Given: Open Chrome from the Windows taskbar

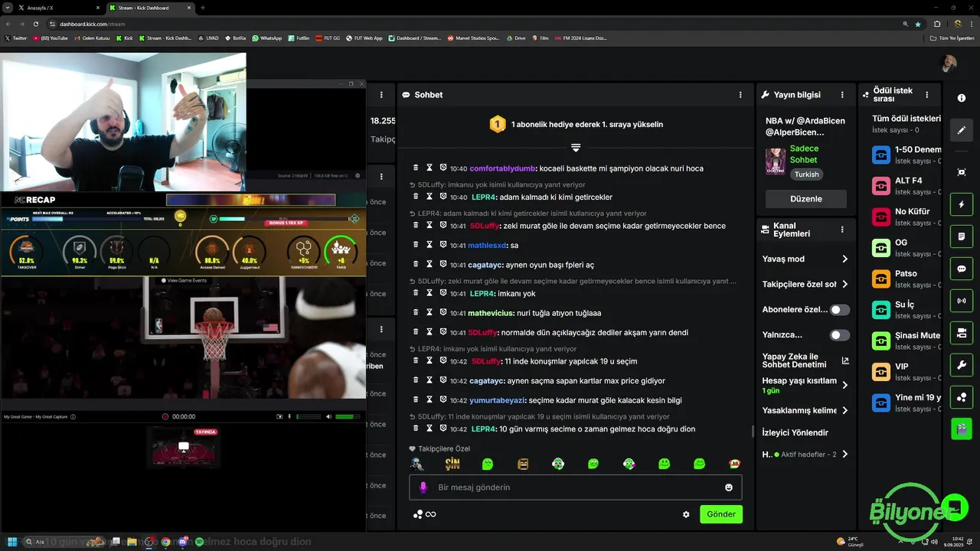Looking at the screenshot, I should coord(165,542).
